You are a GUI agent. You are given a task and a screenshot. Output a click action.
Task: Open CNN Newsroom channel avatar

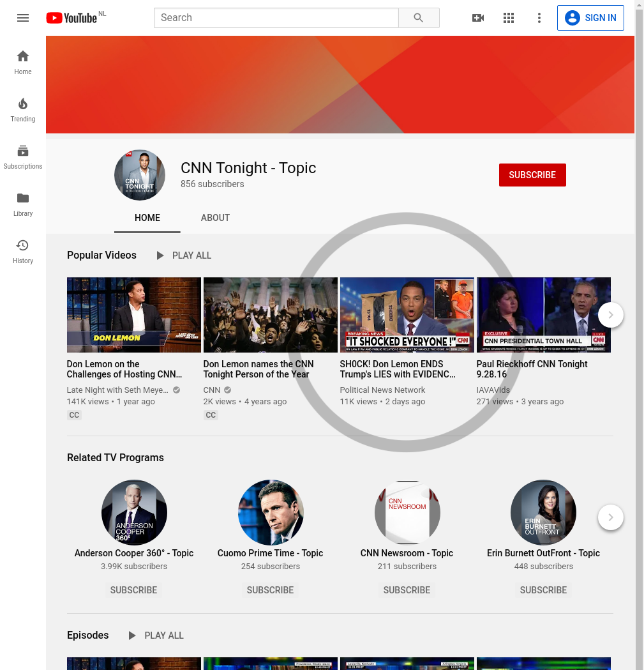(x=407, y=512)
